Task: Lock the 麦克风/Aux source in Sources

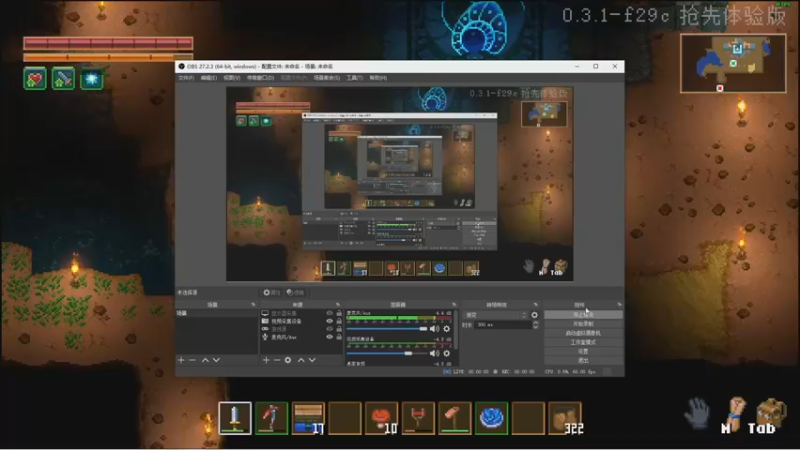Action: 339,337
